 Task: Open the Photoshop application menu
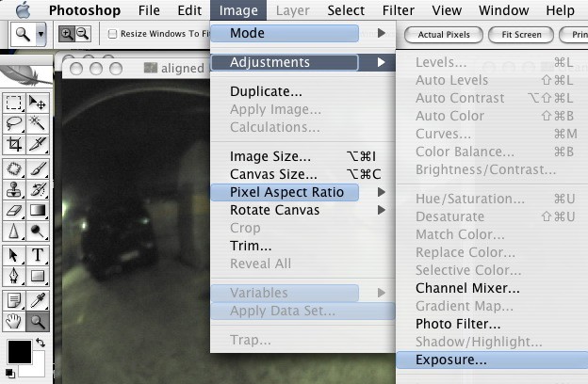coord(85,10)
